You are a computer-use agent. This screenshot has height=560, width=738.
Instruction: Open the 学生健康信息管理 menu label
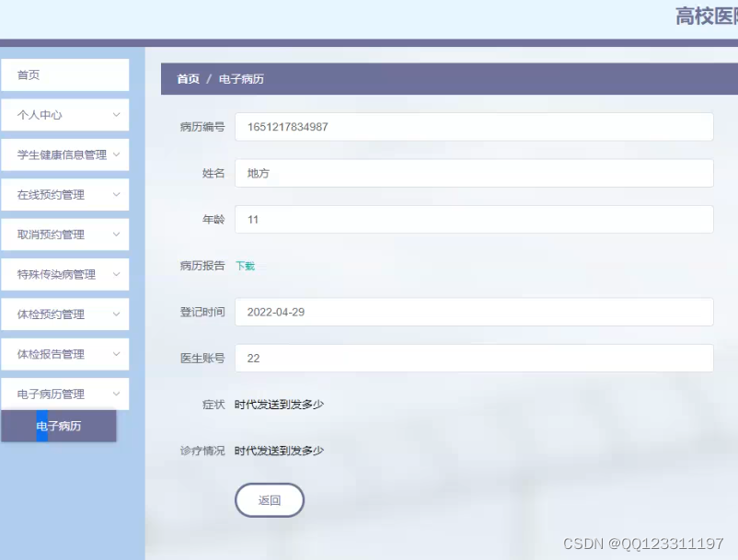click(x=63, y=154)
